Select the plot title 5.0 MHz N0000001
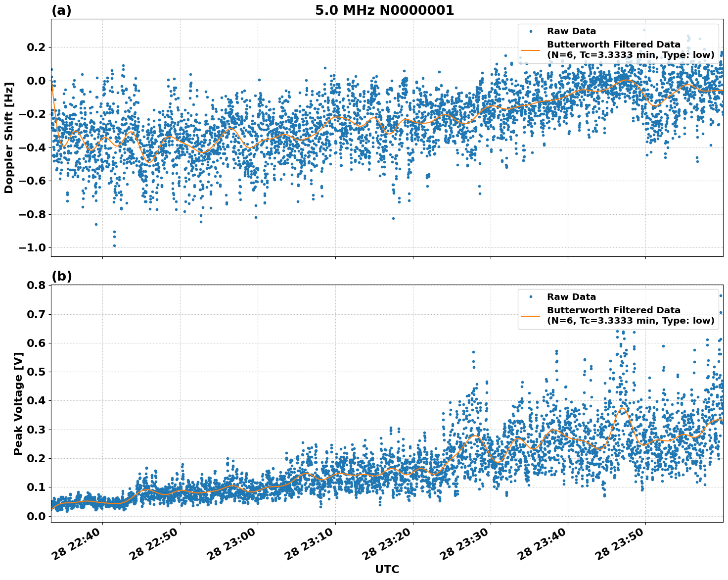 (x=386, y=9)
